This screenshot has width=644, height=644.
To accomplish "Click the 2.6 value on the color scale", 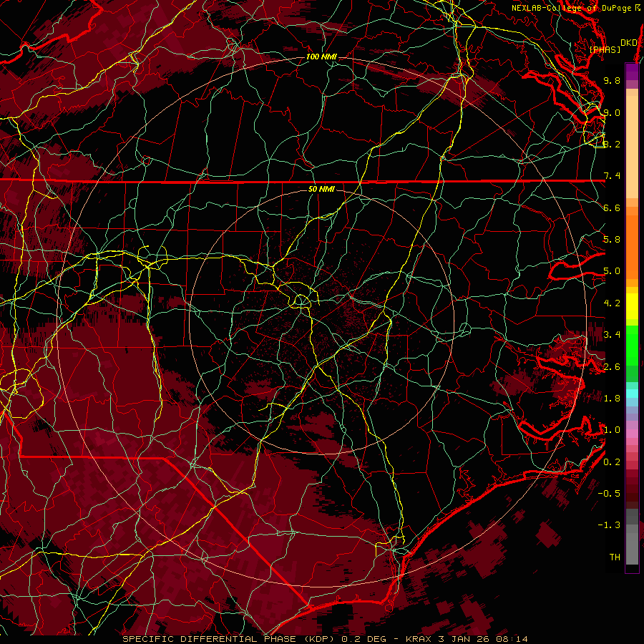I will coord(612,367).
